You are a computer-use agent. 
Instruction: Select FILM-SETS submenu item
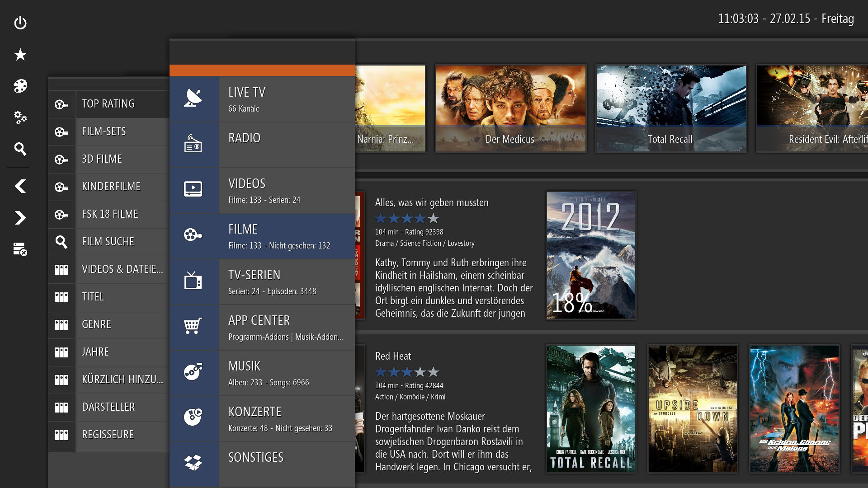tap(108, 131)
